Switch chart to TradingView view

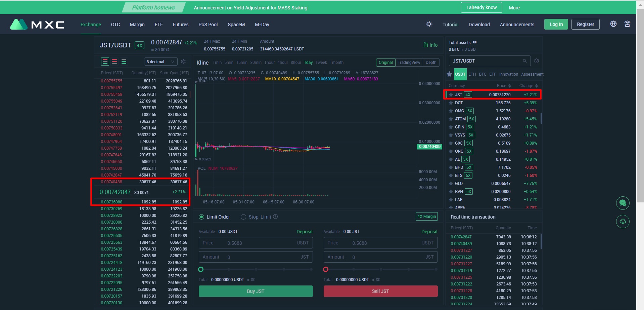409,63
